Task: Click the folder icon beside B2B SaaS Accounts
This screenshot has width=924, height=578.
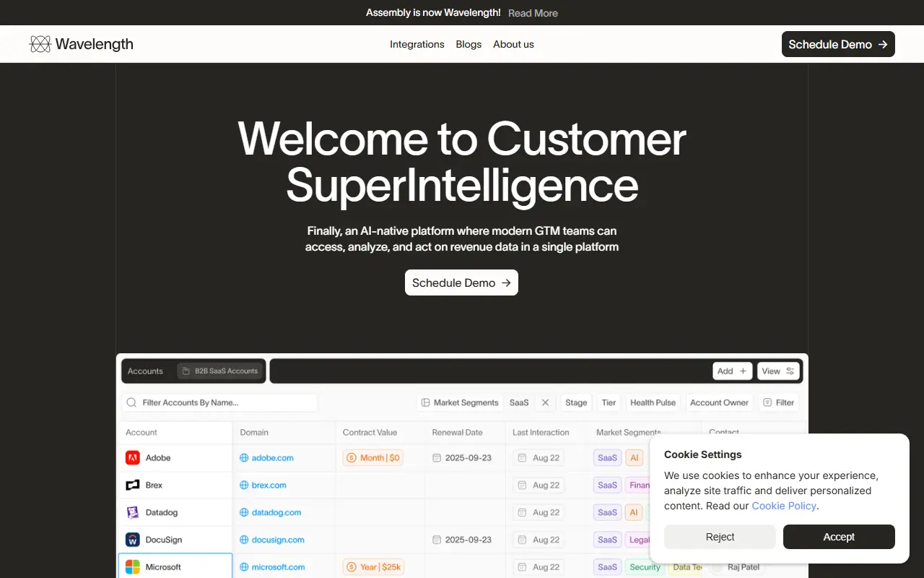Action: 186,371
